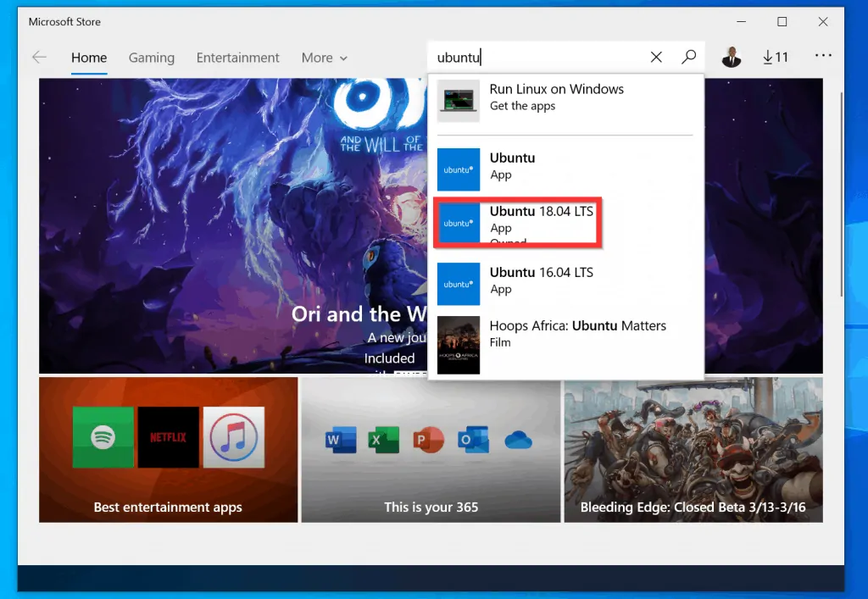Clear the search box with the X icon

656,57
